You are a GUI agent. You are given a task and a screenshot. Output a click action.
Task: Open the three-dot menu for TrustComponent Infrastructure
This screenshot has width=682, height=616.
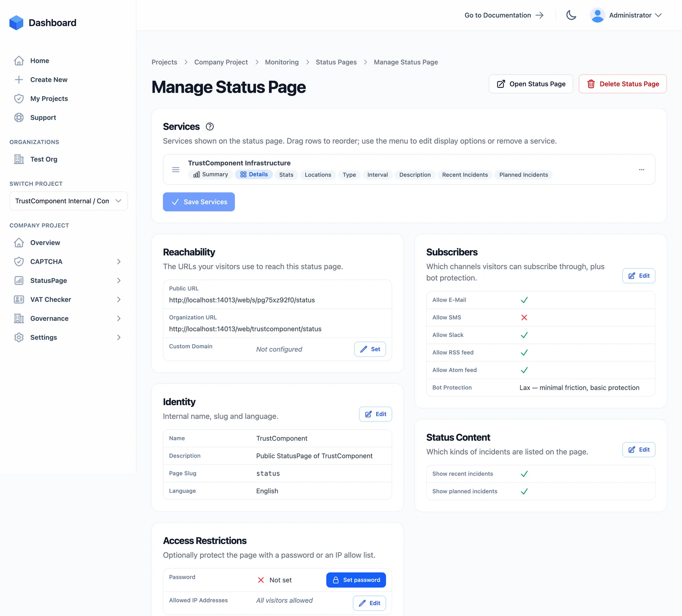point(641,169)
